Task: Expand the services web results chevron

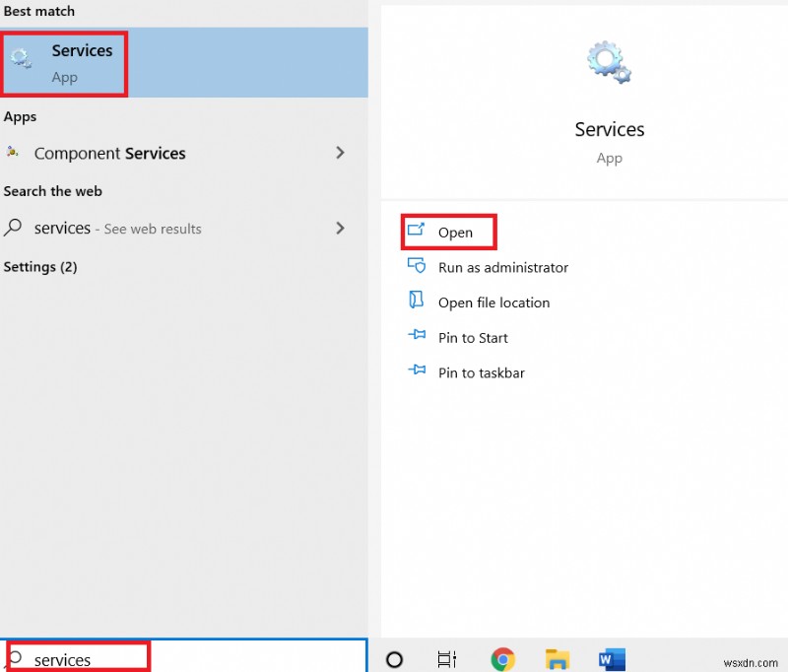Action: click(340, 229)
